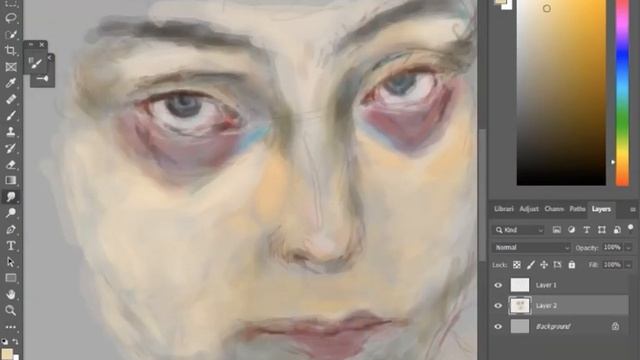640x360 pixels.
Task: Filter layers by adjustment layers
Action: pos(571,230)
